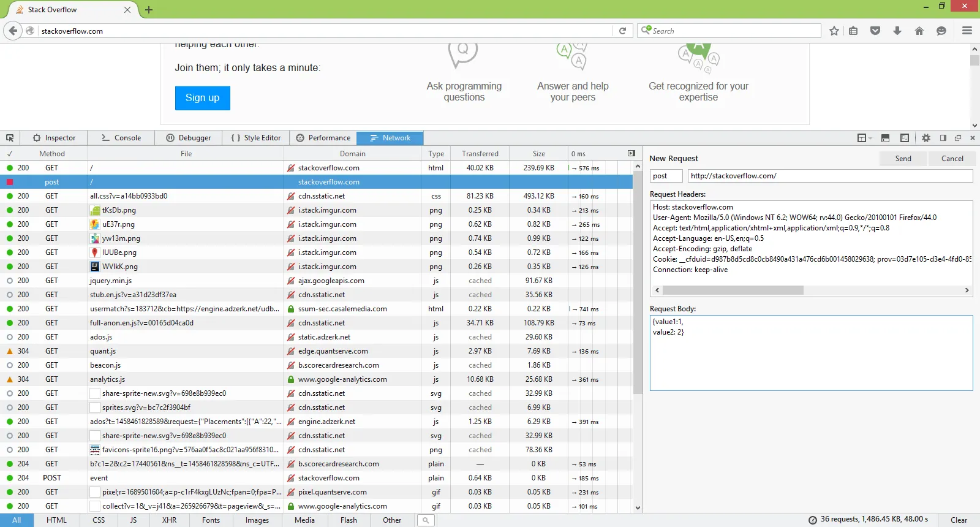Clear the network request list
980x527 pixels.
(959, 520)
